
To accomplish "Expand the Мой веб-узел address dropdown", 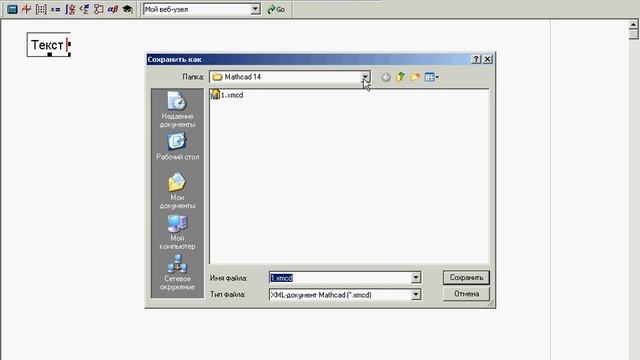I will (255, 9).
